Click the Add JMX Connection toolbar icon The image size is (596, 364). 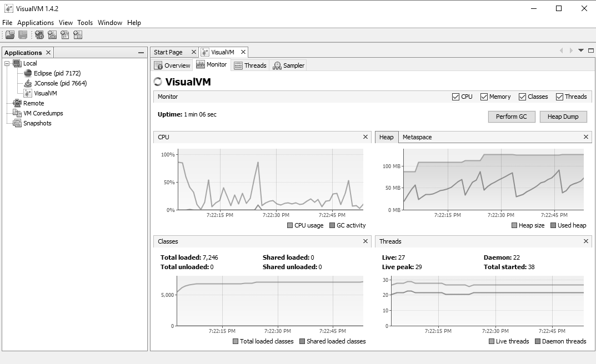click(52, 35)
